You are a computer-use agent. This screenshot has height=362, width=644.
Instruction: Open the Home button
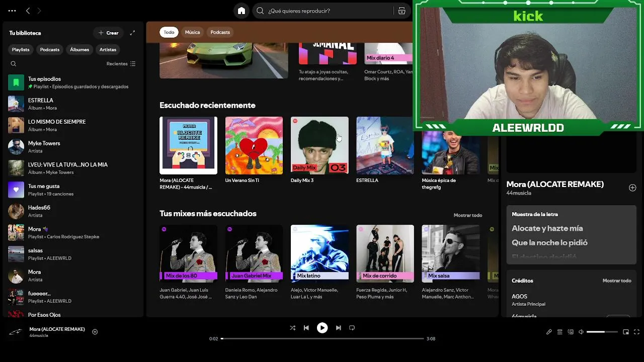click(242, 11)
